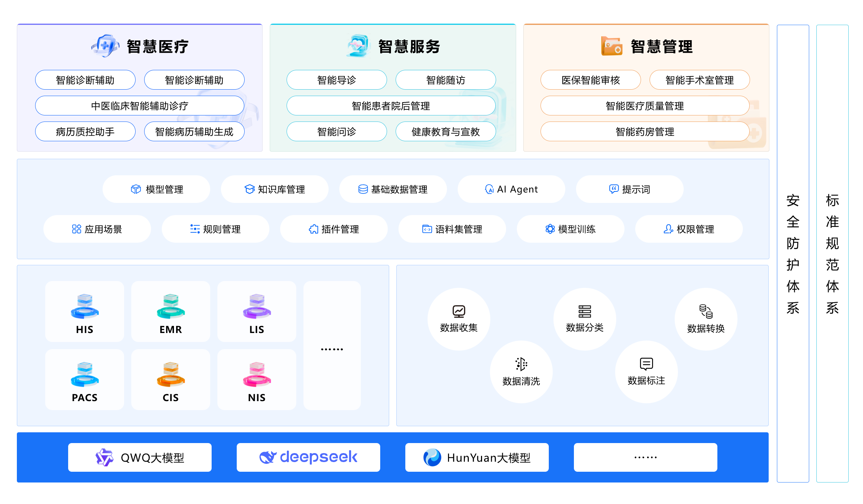
Task: Click the QWQ model logo
Action: pyautogui.click(x=104, y=457)
